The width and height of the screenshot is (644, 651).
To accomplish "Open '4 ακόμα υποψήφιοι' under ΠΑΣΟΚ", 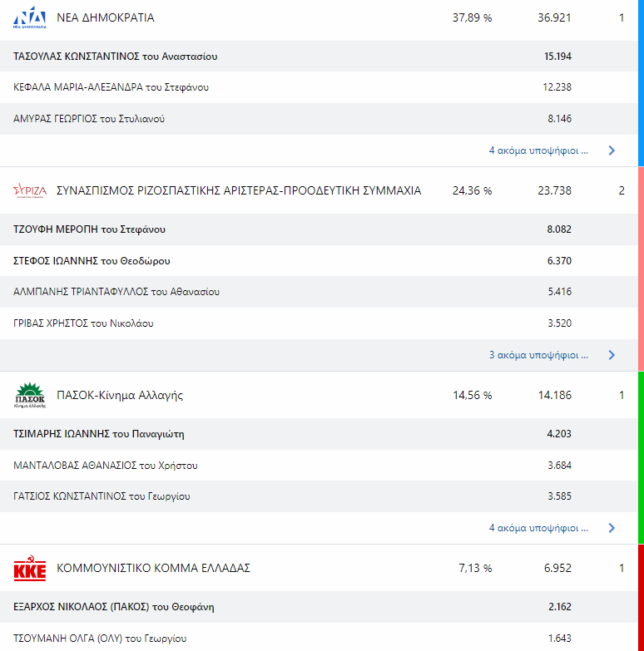I will pos(538,528).
